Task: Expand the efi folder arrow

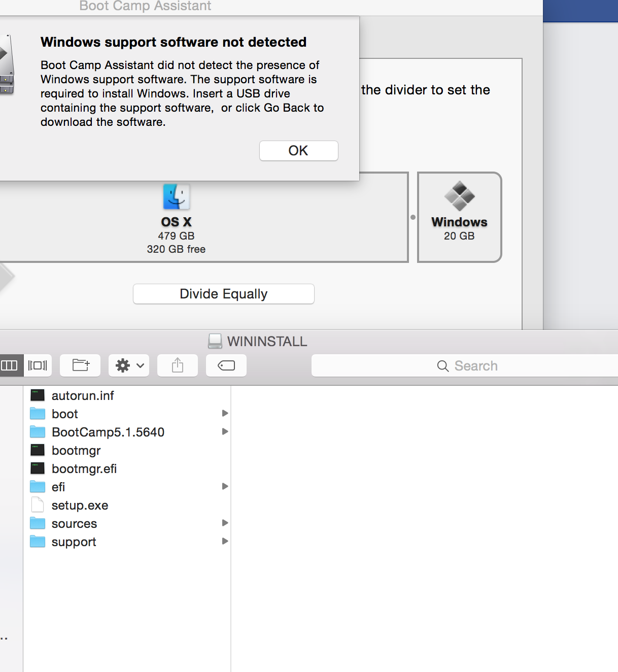Action: tap(225, 486)
